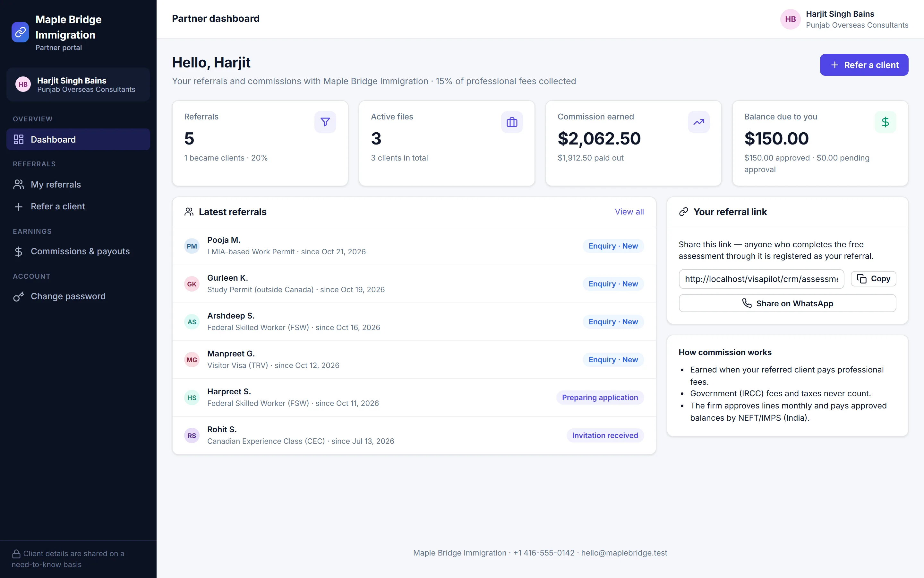The image size is (924, 578).
Task: Click the Active files briefcase icon
Action: pyautogui.click(x=512, y=122)
